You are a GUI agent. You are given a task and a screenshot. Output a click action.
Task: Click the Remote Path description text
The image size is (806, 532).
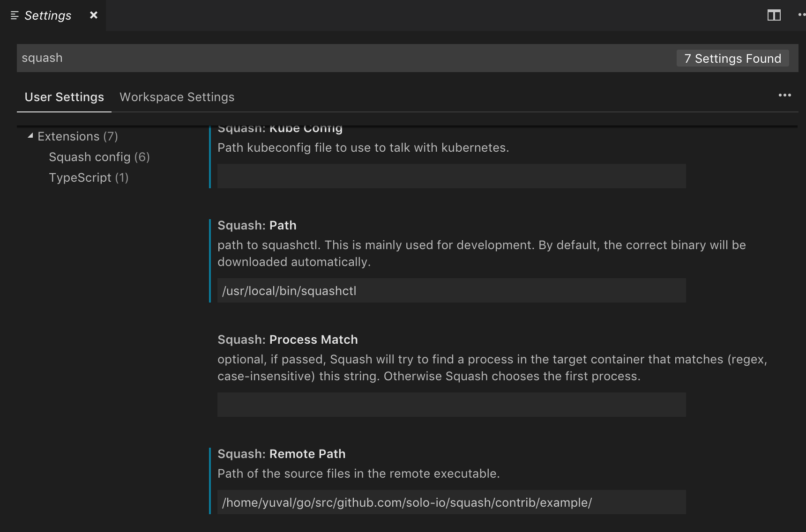[358, 473]
